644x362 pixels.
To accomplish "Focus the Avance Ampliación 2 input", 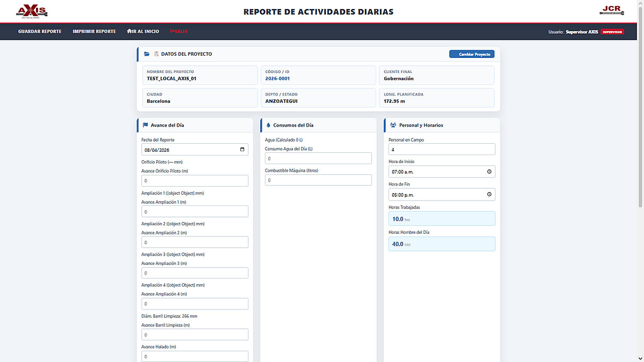I will pyautogui.click(x=195, y=242).
